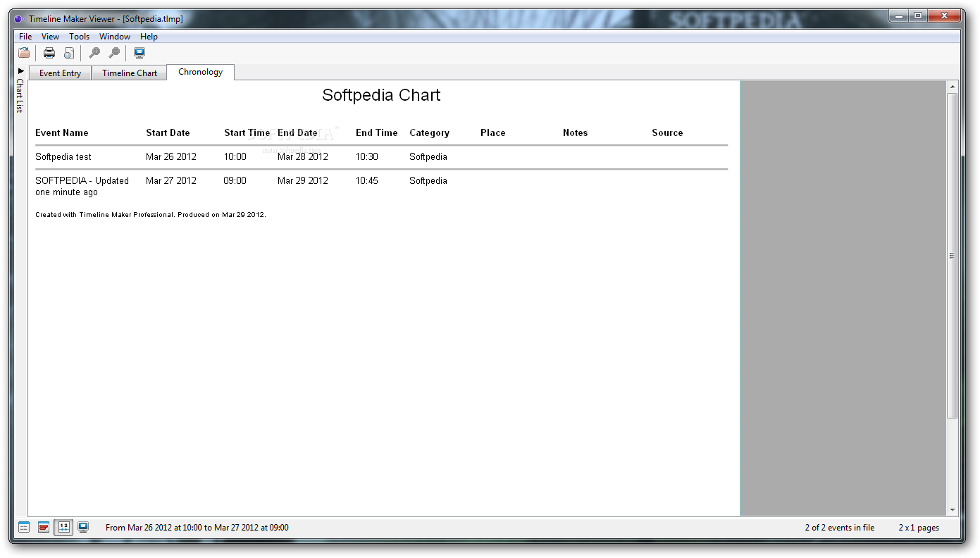Close the Timeline Maker Viewer window

[943, 15]
